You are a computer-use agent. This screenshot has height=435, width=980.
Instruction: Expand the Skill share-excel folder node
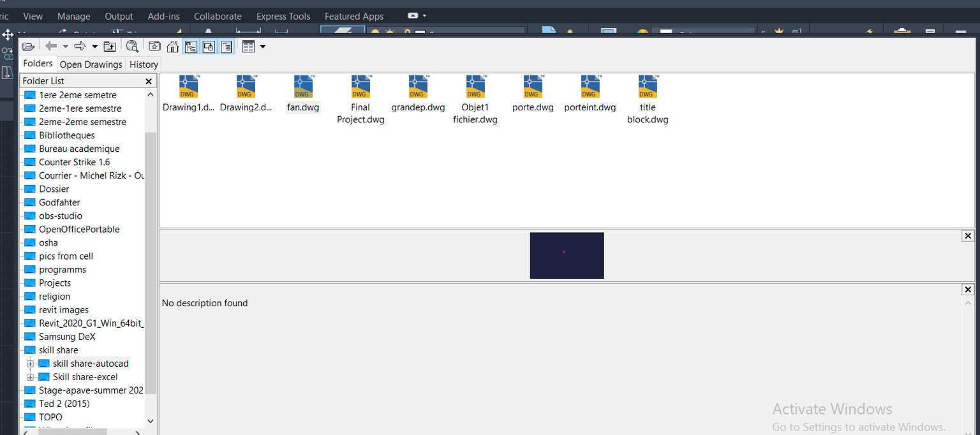(30, 377)
